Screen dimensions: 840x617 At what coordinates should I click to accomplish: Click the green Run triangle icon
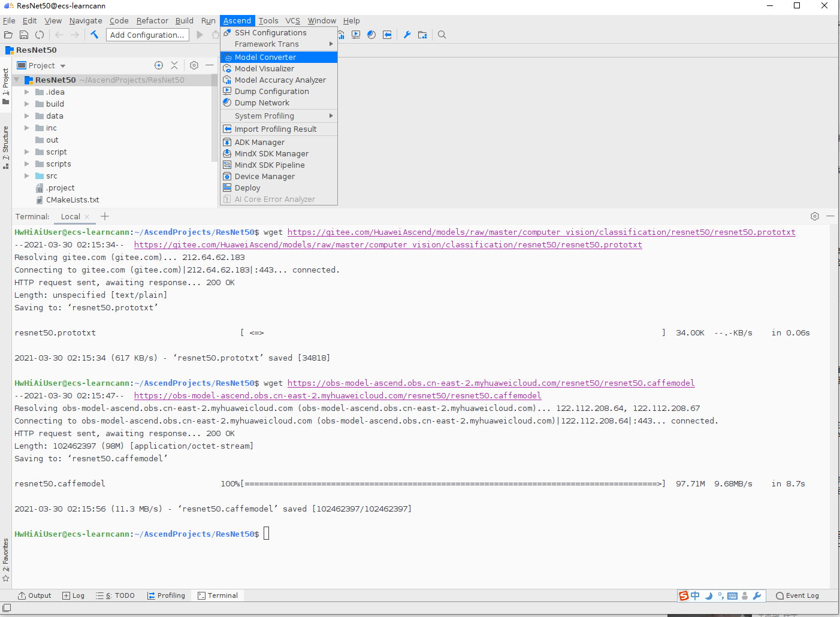pos(200,35)
